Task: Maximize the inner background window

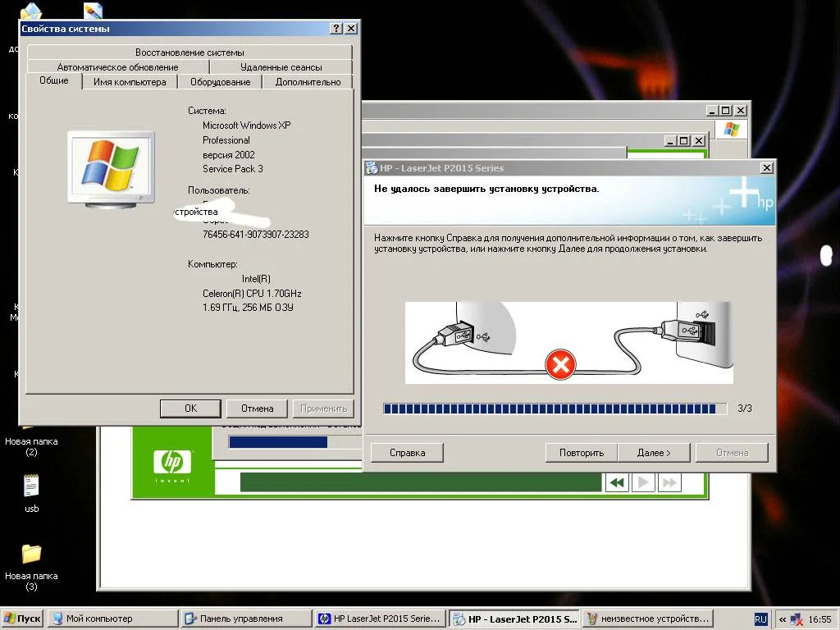Action: tap(684, 141)
